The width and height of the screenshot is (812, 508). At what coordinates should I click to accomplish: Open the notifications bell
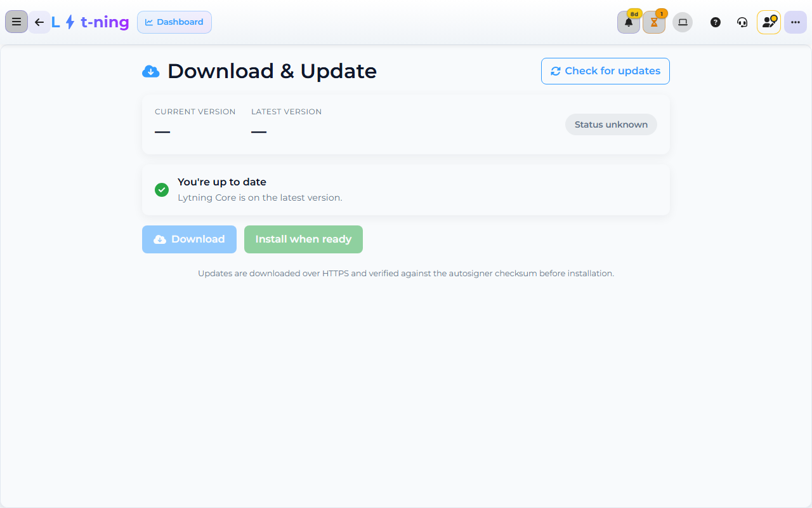[629, 22]
